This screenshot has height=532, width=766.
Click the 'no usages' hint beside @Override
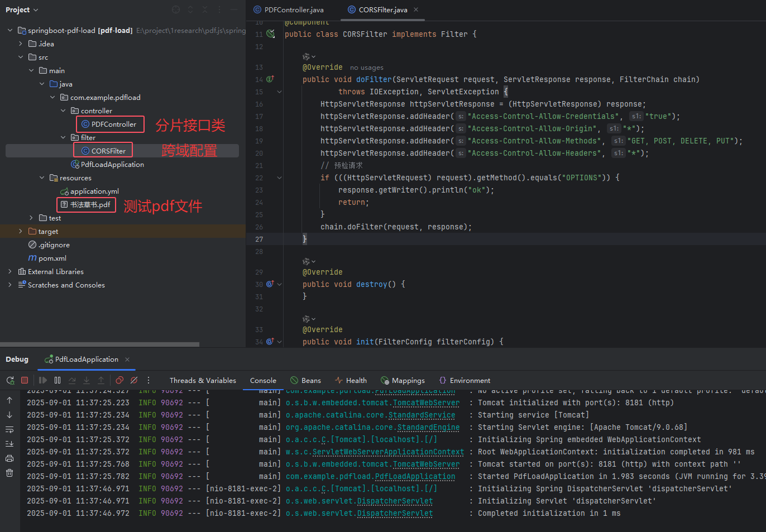coord(367,68)
